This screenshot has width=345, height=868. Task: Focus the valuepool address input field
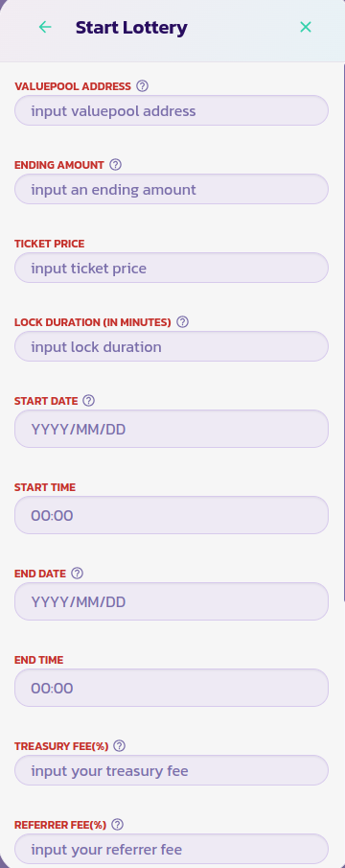(172, 110)
